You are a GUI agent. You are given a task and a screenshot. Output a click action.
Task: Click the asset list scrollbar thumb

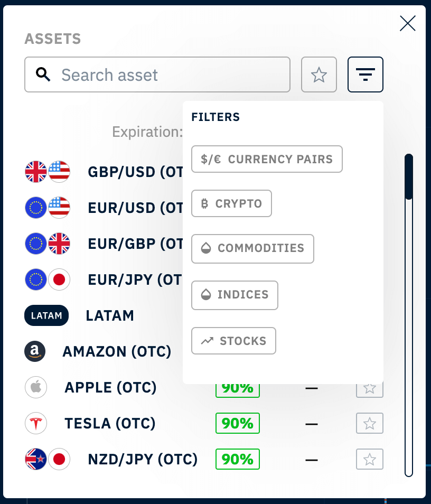408,176
